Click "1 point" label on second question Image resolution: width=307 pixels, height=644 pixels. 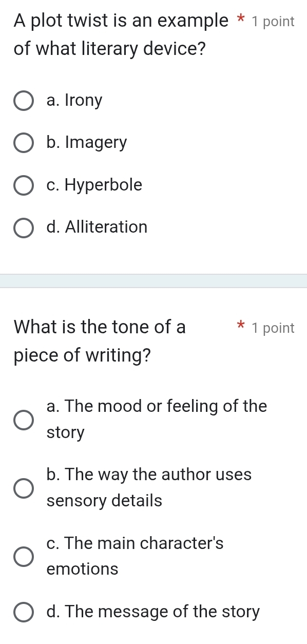pyautogui.click(x=273, y=328)
